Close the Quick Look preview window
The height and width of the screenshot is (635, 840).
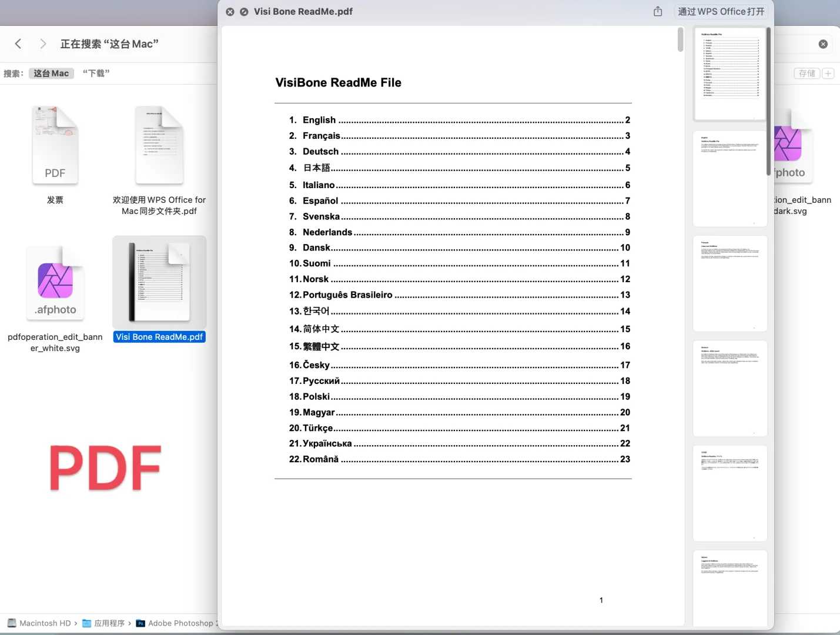[230, 12]
